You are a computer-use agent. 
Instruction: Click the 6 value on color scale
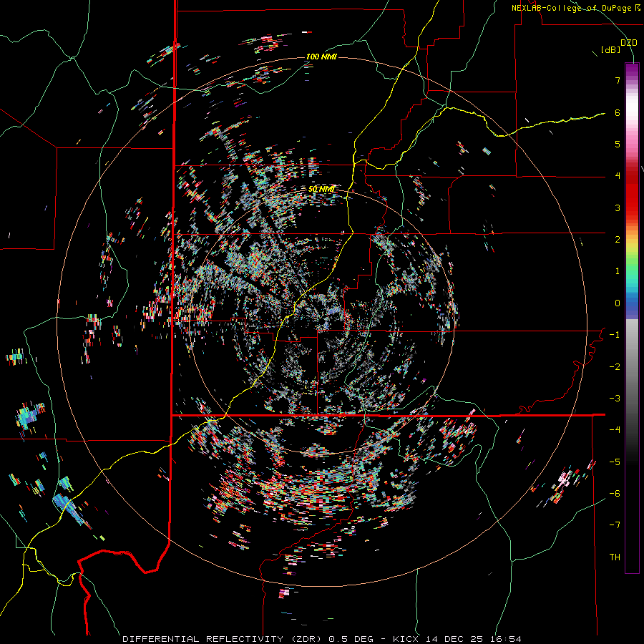point(618,112)
